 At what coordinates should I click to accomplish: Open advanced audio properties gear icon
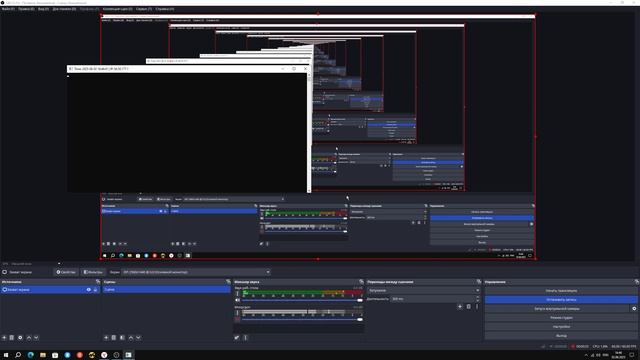point(237,338)
